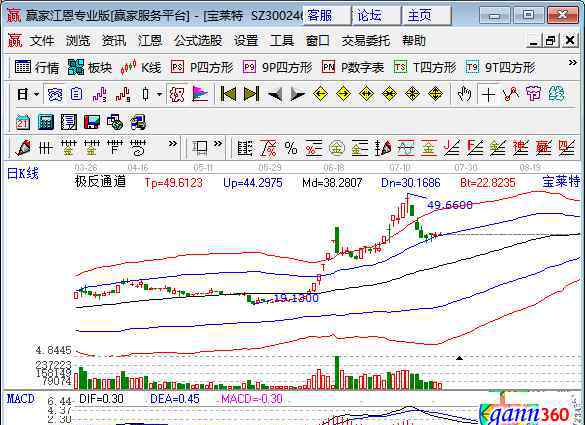
Task: Open the 9P四方形 tool
Action: pos(277,67)
